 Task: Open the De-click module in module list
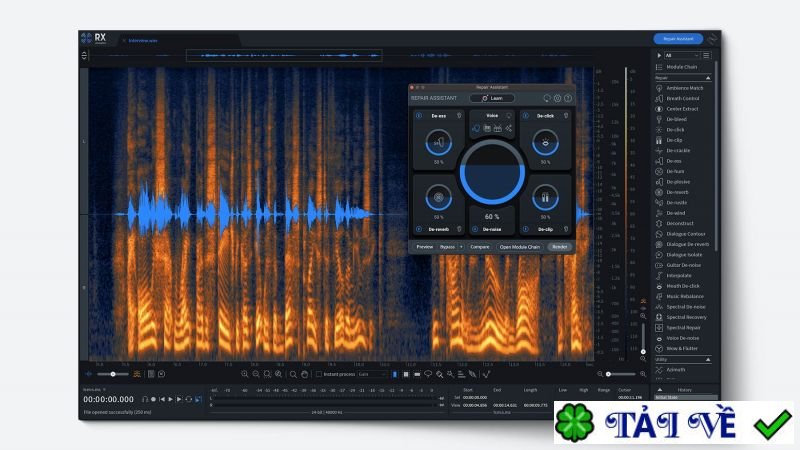tap(670, 130)
